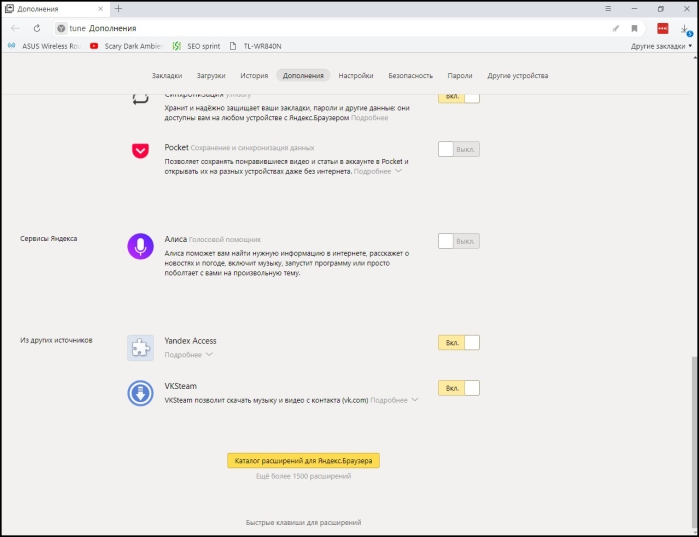This screenshot has height=537, width=699.
Task: Switch to the История tab
Action: tap(254, 75)
